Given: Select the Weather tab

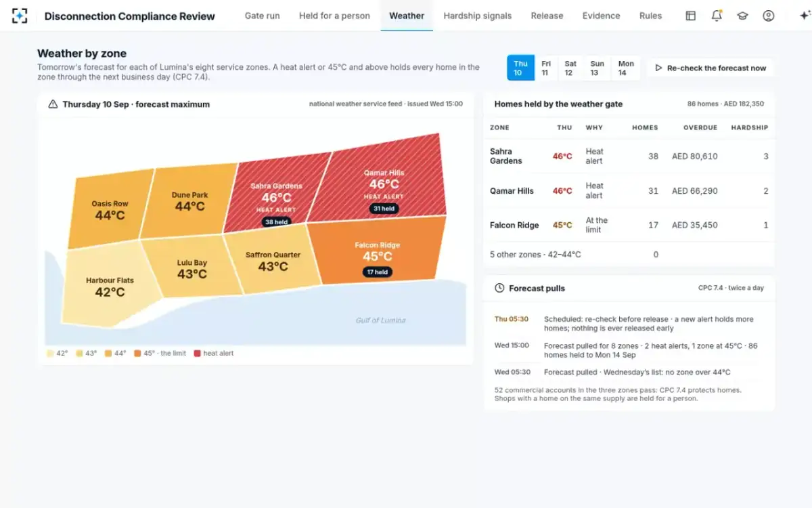Looking at the screenshot, I should click(407, 16).
